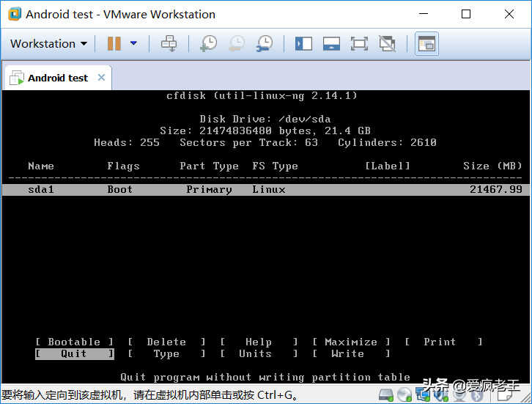Click the hard disk status icon
The height and width of the screenshot is (404, 532).
pyautogui.click(x=385, y=394)
